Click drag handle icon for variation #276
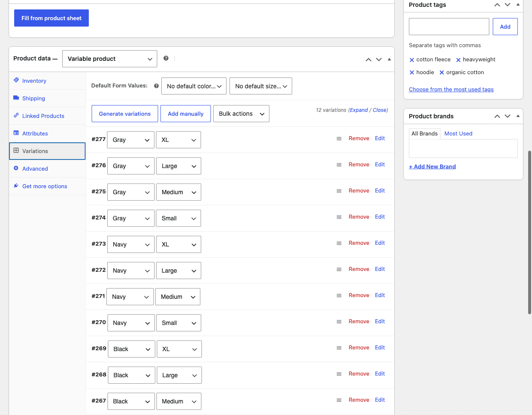Viewport: 532px width, 415px height. pyautogui.click(x=339, y=165)
